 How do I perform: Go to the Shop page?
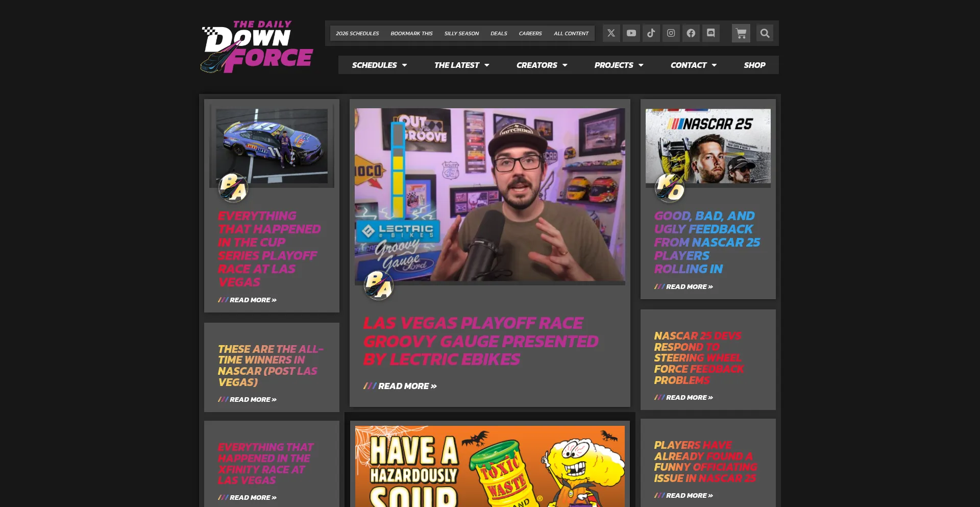[x=754, y=65]
